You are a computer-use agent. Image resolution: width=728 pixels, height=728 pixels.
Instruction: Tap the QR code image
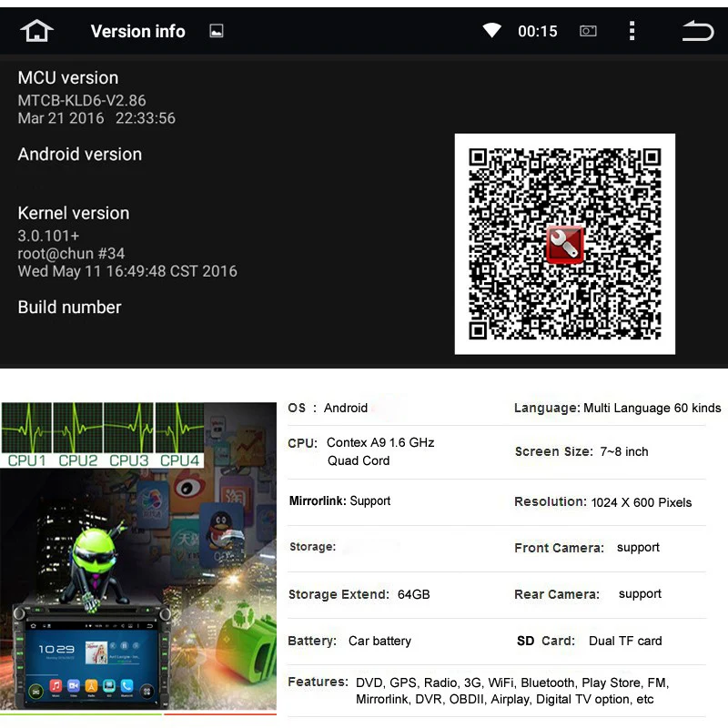point(564,244)
